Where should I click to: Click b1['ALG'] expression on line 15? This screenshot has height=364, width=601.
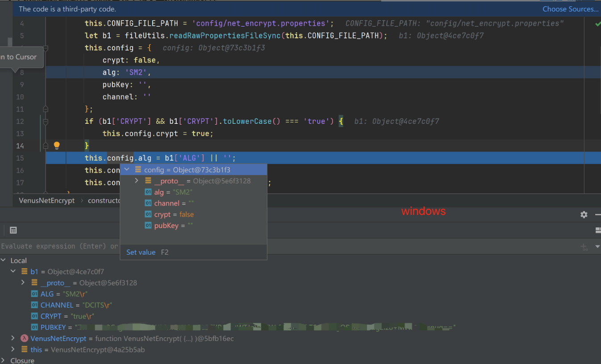[185, 158]
